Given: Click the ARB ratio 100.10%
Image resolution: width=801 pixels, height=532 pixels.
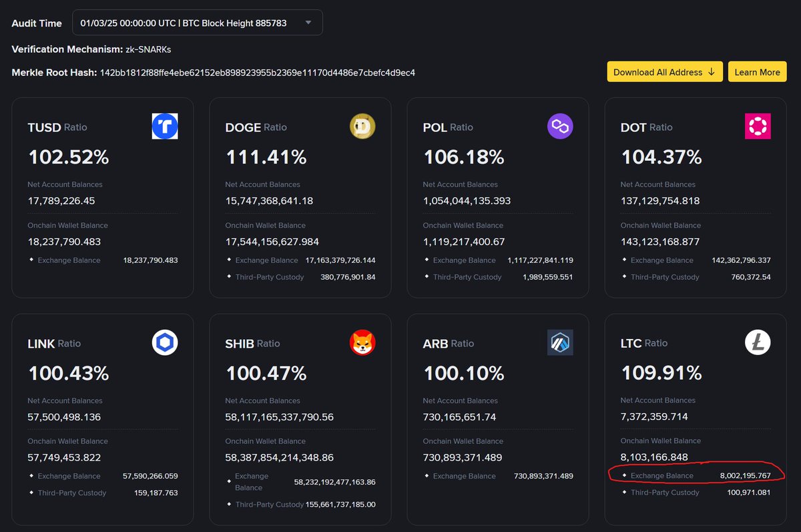Looking at the screenshot, I should coord(464,374).
